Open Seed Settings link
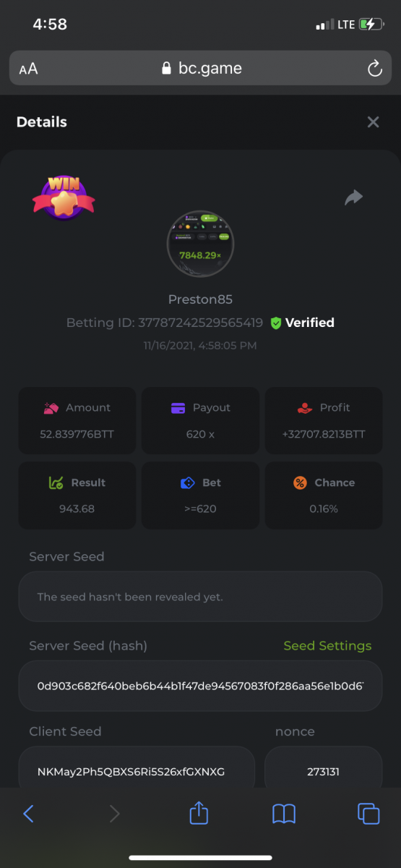 327,646
